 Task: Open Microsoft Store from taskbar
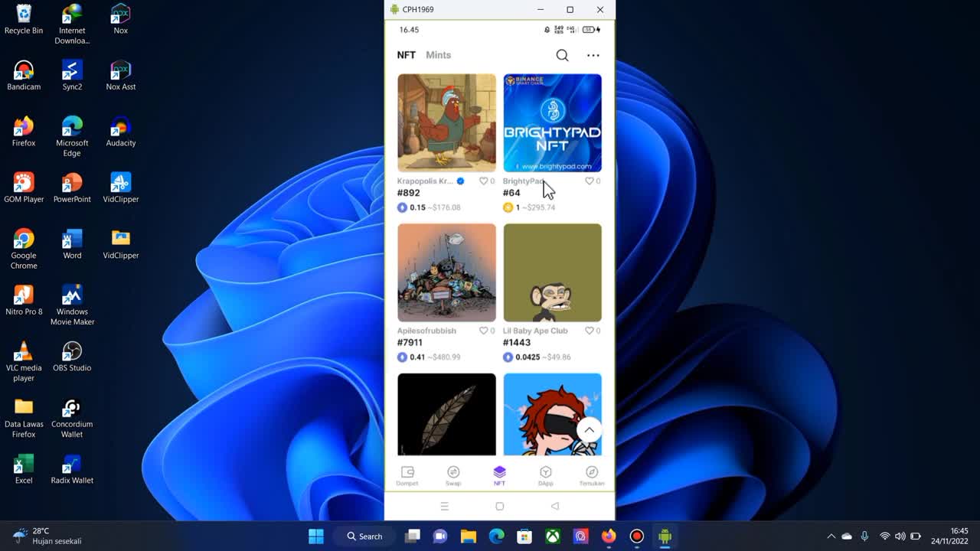click(x=524, y=536)
